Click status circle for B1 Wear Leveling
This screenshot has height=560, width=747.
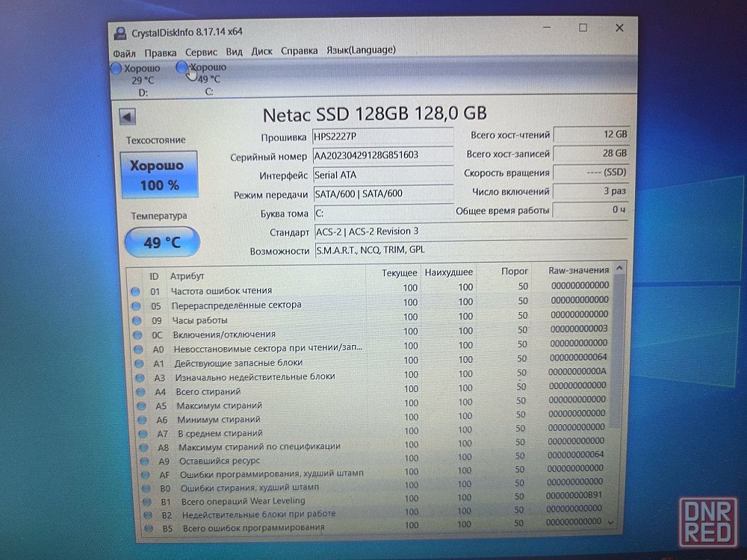tap(147, 502)
